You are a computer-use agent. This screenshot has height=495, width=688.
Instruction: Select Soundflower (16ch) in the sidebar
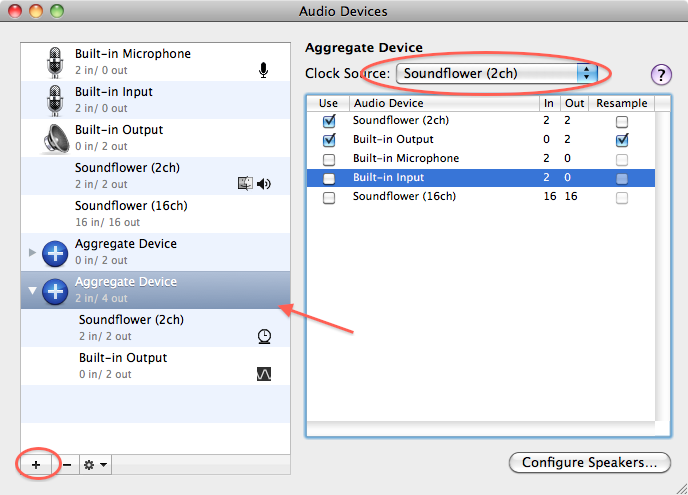point(155,214)
